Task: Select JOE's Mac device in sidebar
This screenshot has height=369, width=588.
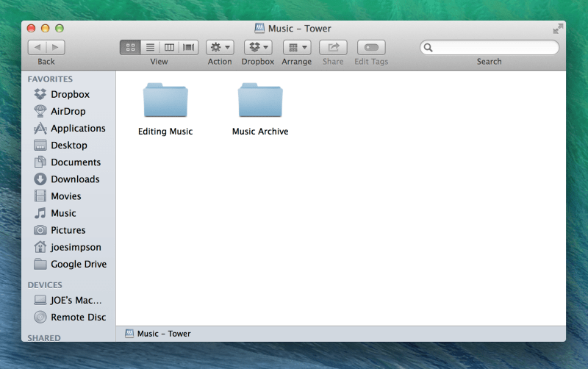Action: pos(68,300)
